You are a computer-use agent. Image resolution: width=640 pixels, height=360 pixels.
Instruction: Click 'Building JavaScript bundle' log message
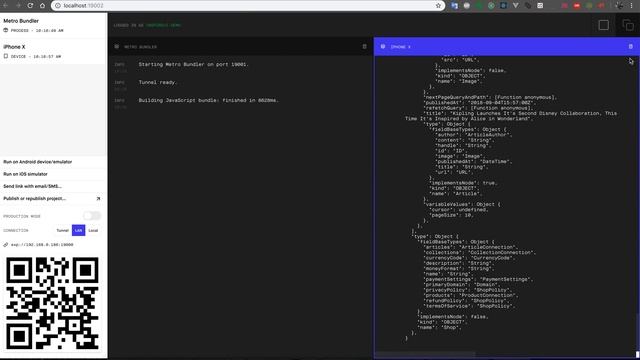coord(208,100)
